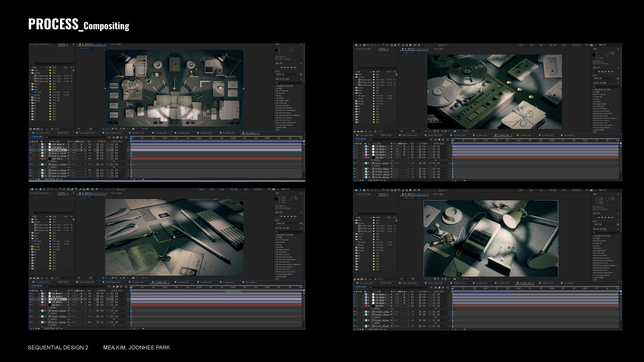Take snapshot camera icon under f4_DeMain_0000 viewer
The height and width of the screenshot is (362, 644).
[454, 131]
